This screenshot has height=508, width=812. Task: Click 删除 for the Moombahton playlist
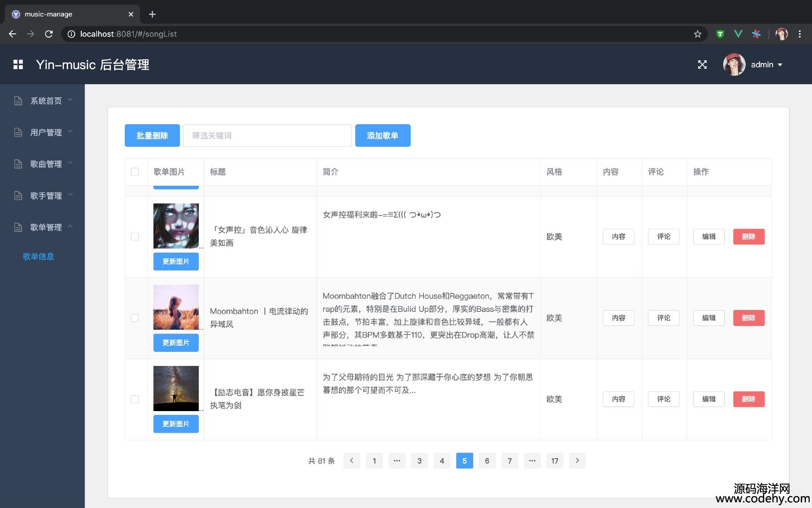tap(749, 318)
